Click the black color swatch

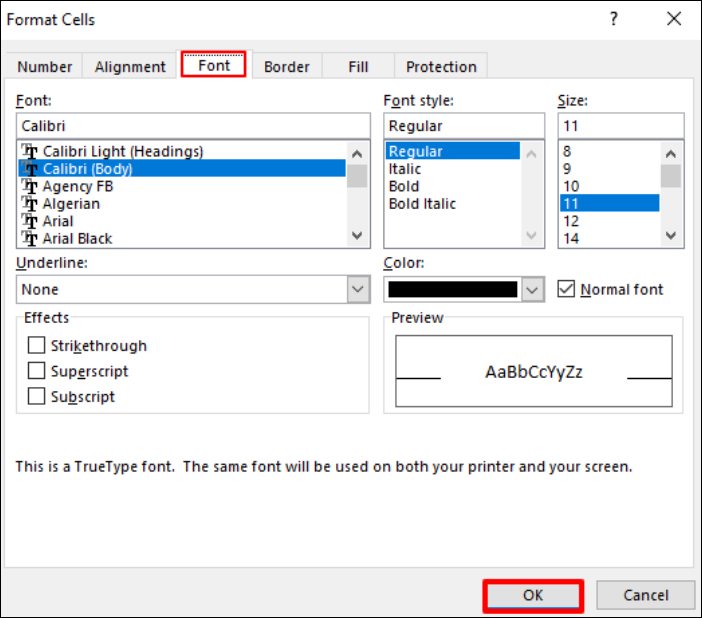coord(453,289)
